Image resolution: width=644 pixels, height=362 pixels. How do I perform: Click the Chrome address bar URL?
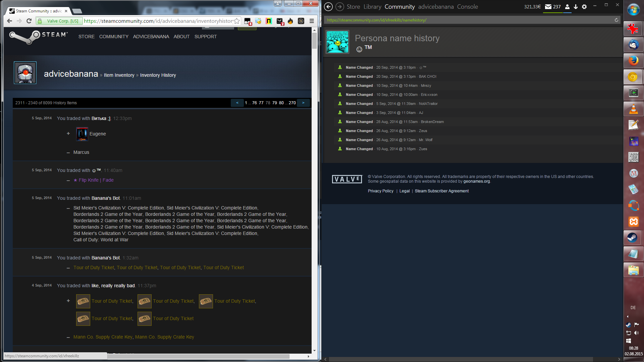(x=158, y=21)
